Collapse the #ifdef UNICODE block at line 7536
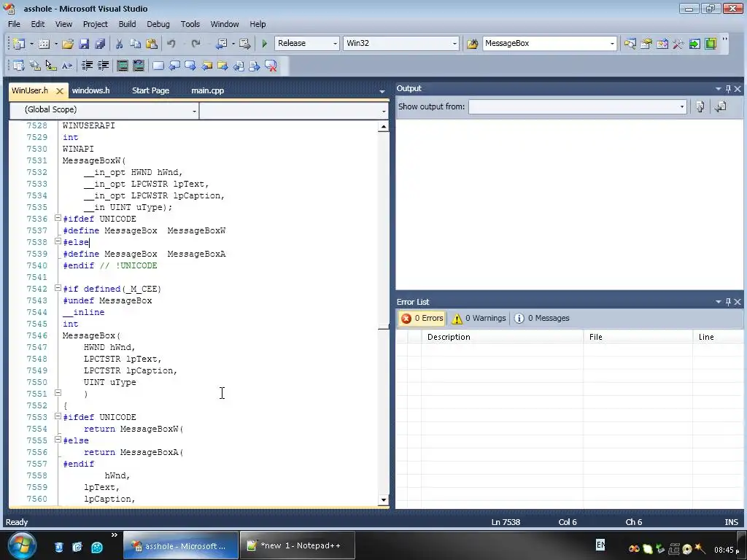 point(58,218)
